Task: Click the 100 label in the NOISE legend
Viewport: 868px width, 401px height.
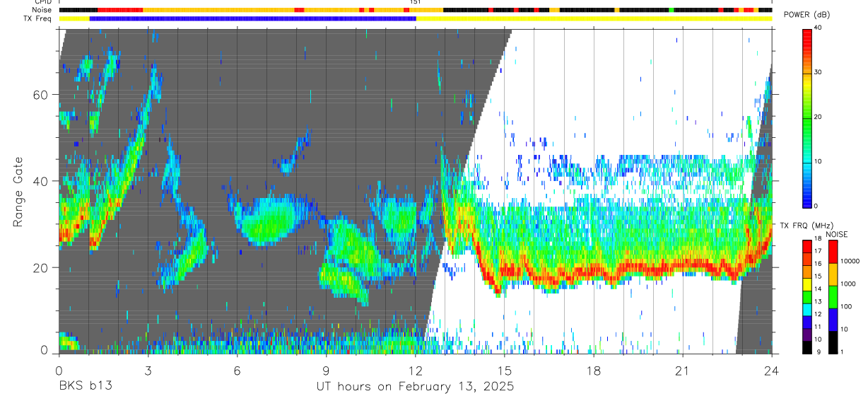Action: (846, 306)
